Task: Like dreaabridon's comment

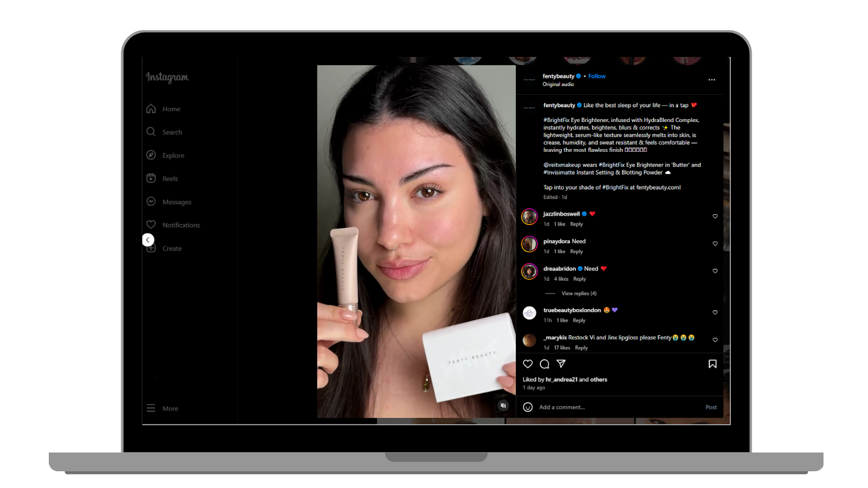Action: 715,271
